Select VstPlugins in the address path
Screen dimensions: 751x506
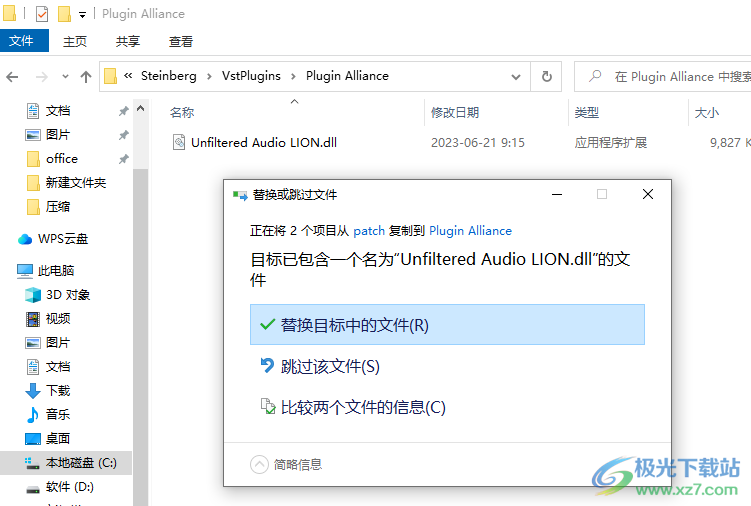251,76
